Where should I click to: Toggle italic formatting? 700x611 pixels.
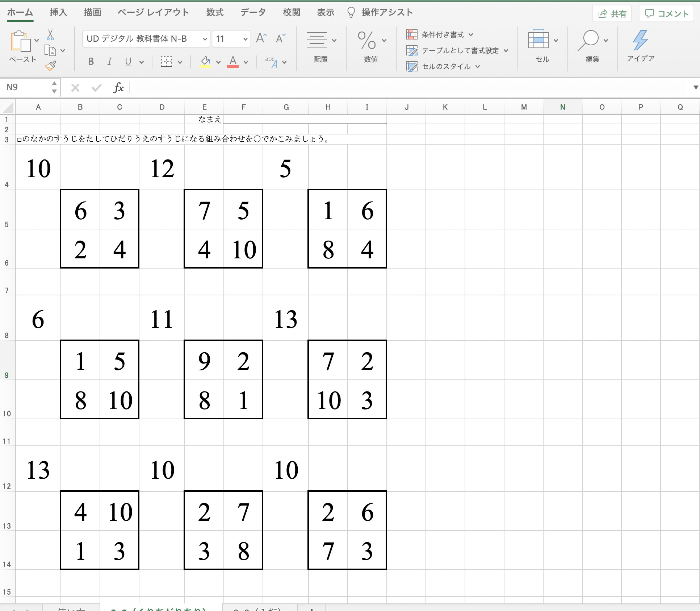pos(109,62)
